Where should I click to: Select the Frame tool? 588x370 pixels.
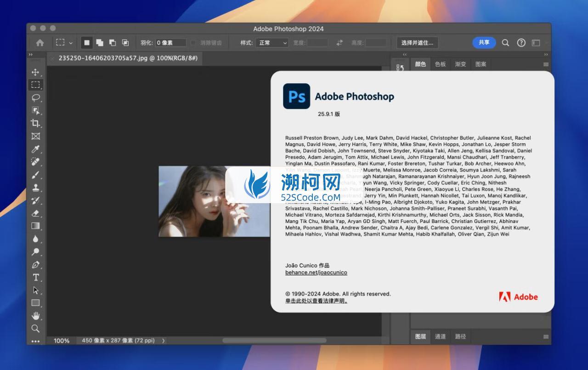pyautogui.click(x=35, y=136)
